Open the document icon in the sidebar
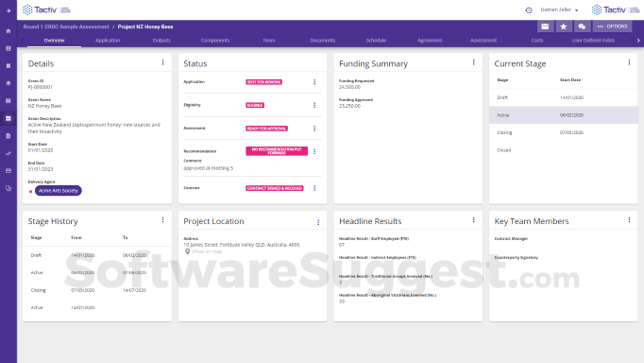Screen dimensions: 644x363 pyautogui.click(x=8, y=136)
